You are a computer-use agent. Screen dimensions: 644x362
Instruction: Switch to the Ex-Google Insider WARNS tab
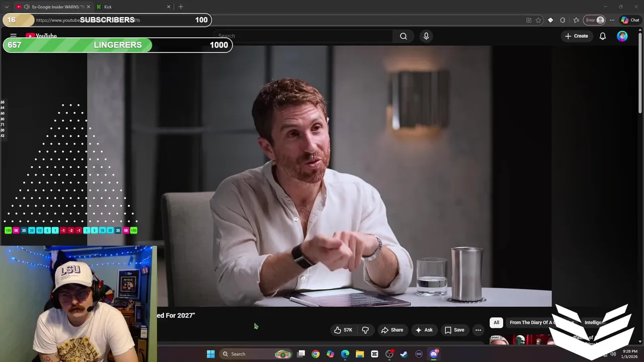(x=53, y=7)
